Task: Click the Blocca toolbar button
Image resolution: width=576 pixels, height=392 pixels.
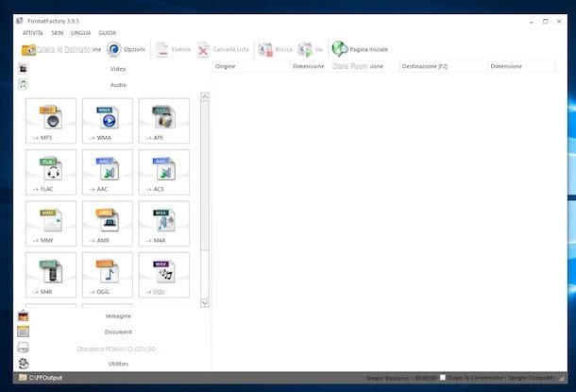Action: 275,49
